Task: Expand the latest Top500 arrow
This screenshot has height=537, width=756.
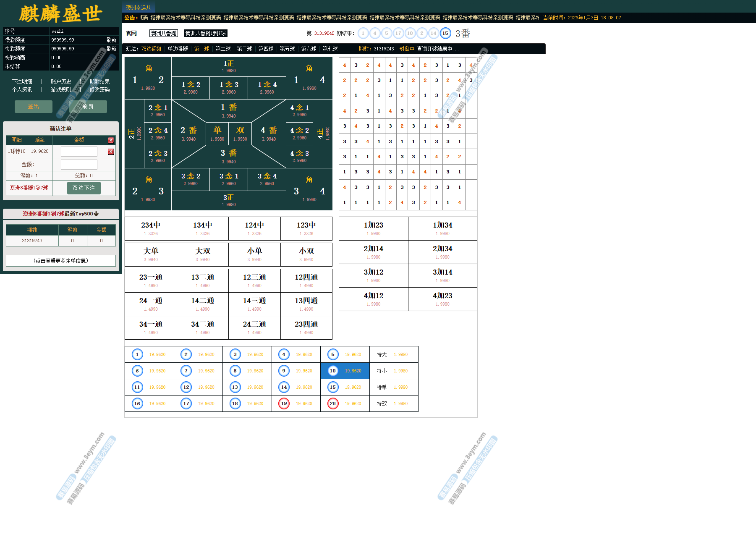Action: click(97, 214)
